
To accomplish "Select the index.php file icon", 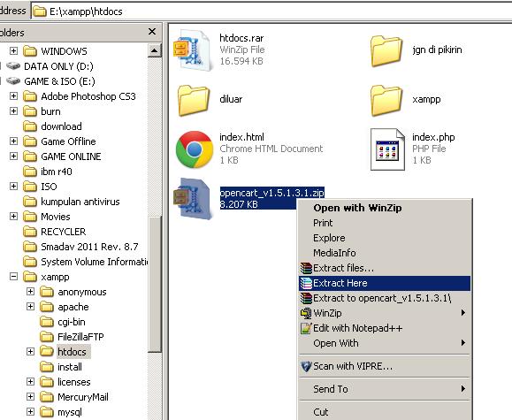I will (x=387, y=149).
